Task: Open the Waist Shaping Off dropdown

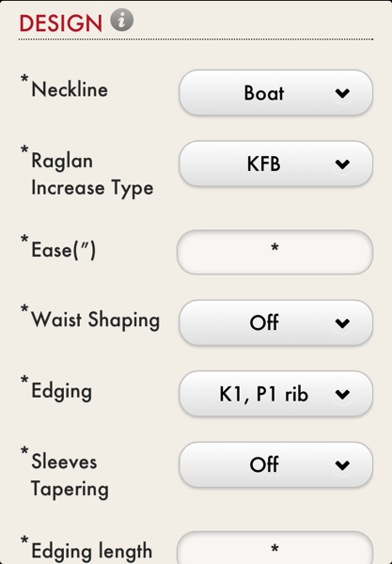Action: (275, 322)
